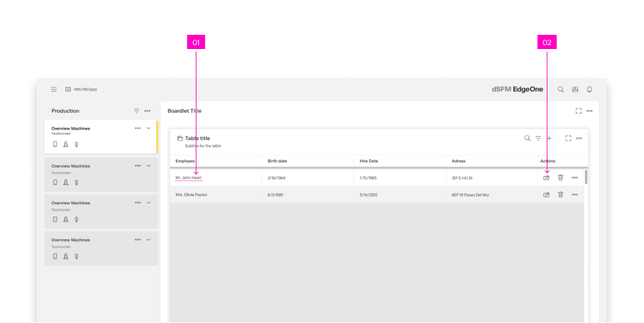The height and width of the screenshot is (323, 644).
Task: Edit the Mr. John Heart row
Action: point(547,177)
